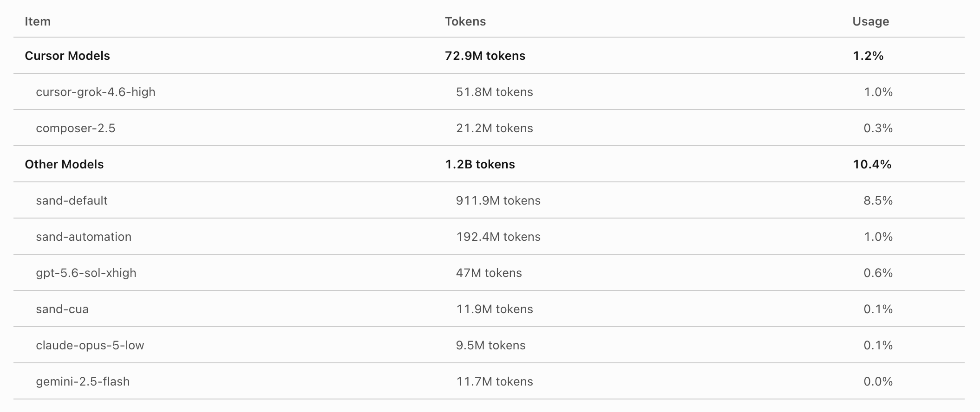980x412 pixels.
Task: Click the cursor-grok-4.6-high model row
Action: [489, 92]
